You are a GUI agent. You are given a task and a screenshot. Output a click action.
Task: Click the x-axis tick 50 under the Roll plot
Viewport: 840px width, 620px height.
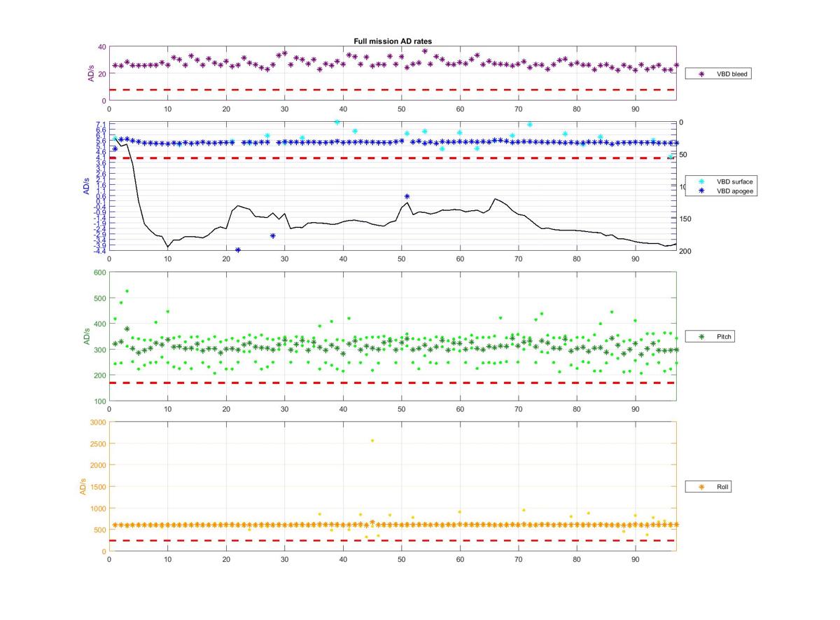coord(402,559)
